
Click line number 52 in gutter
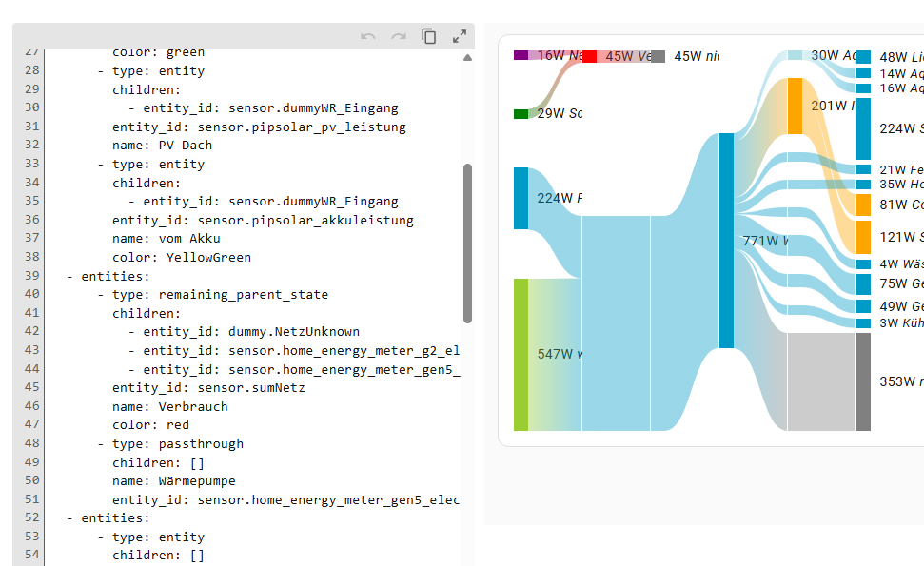[x=32, y=517]
